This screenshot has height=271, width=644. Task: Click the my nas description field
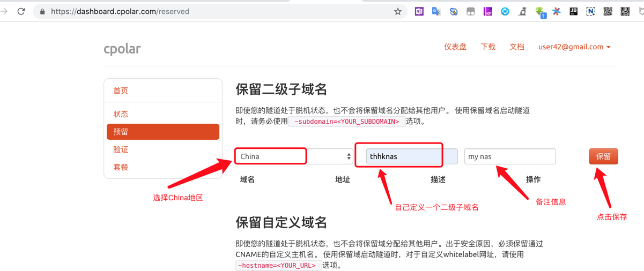click(x=510, y=156)
